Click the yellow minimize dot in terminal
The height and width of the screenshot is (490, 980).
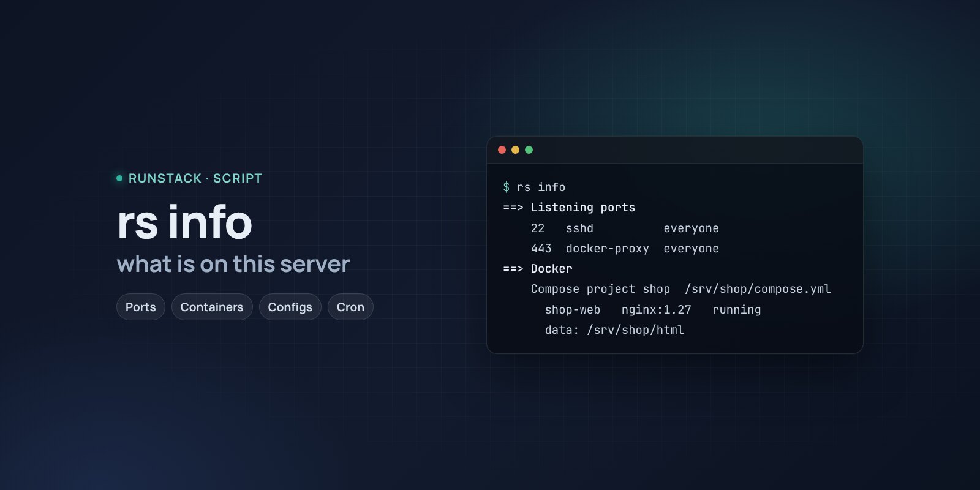pyautogui.click(x=515, y=150)
